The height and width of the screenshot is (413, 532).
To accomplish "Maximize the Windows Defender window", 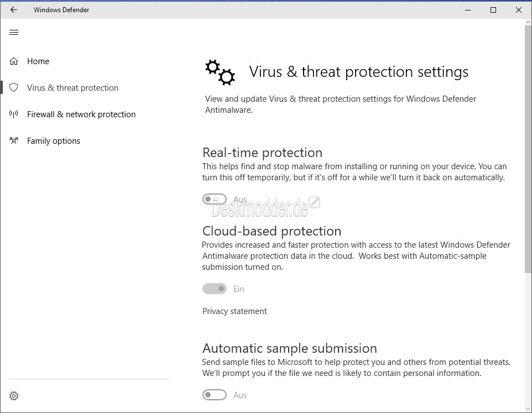I will pyautogui.click(x=493, y=10).
